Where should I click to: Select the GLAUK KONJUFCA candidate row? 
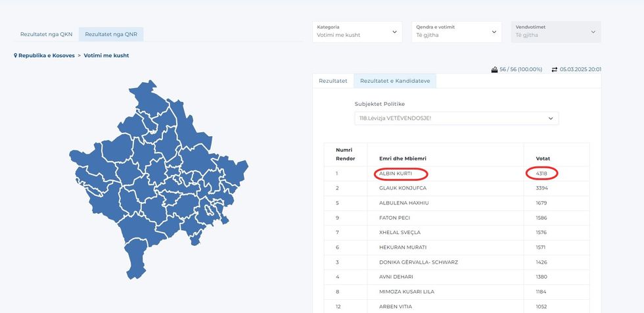[x=404, y=188]
